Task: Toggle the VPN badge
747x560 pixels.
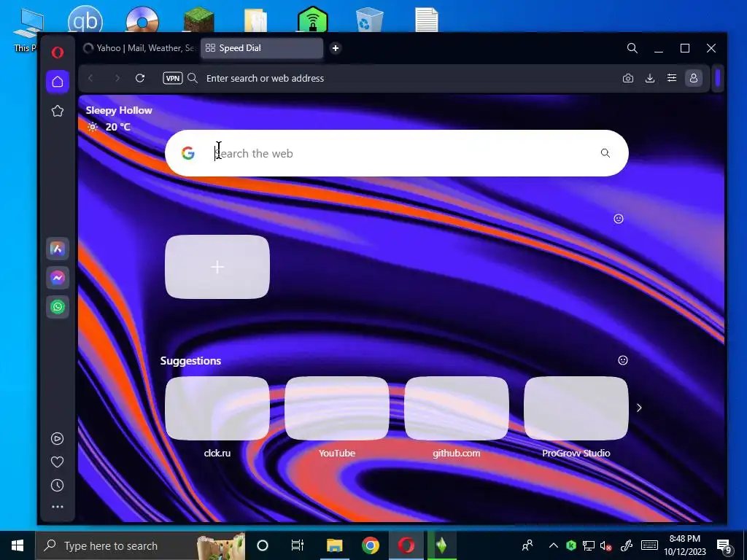Action: point(172,78)
